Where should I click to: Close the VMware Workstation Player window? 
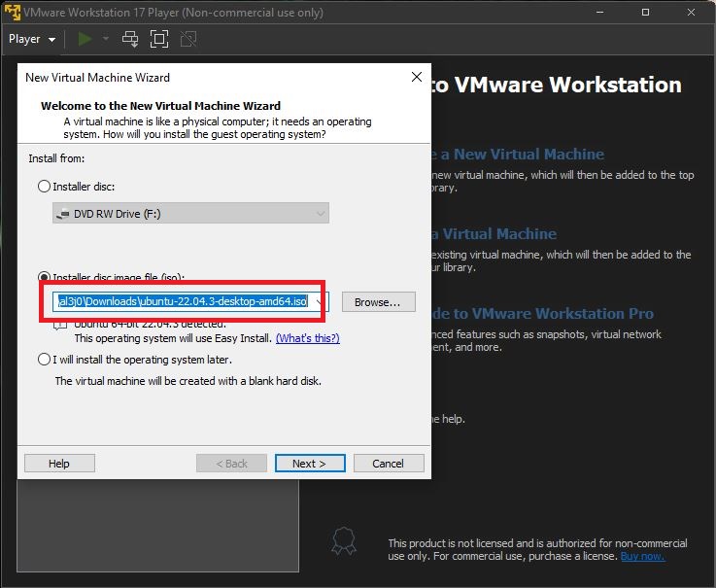point(691,13)
